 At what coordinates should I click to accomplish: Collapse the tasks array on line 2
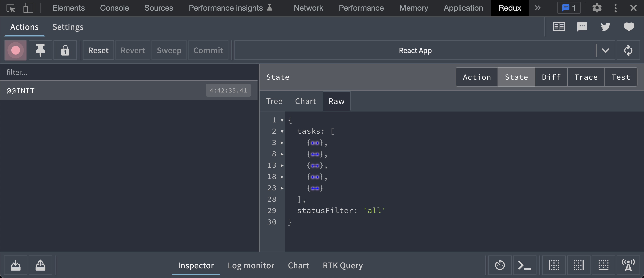(x=282, y=131)
